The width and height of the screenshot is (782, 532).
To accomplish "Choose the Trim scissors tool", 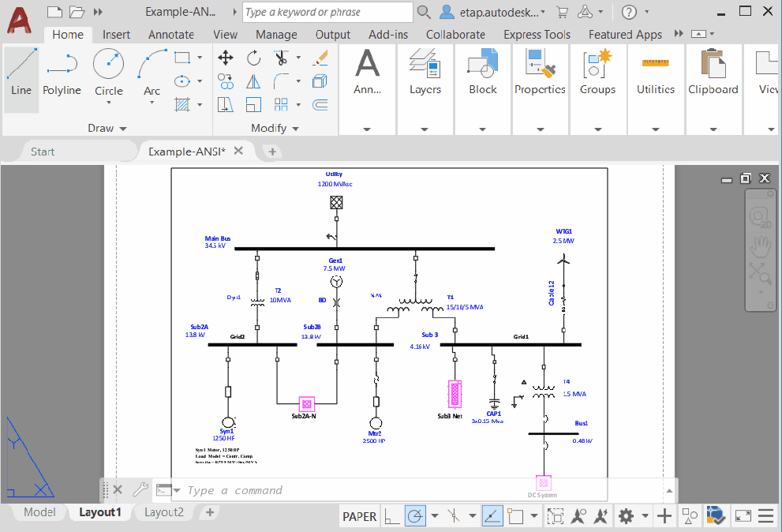I will (x=281, y=58).
